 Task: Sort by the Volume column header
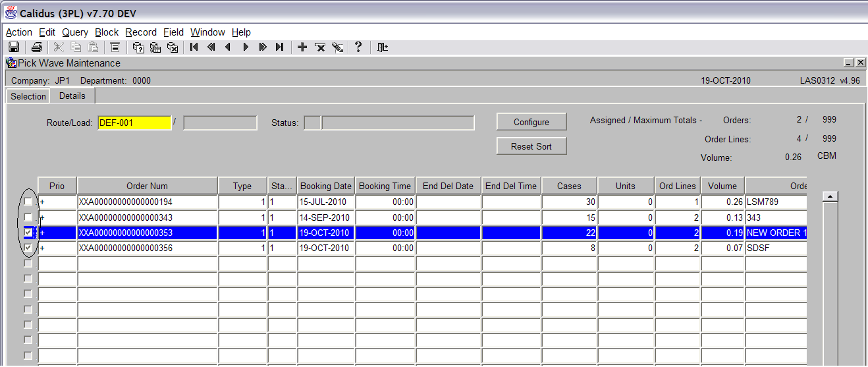723,186
